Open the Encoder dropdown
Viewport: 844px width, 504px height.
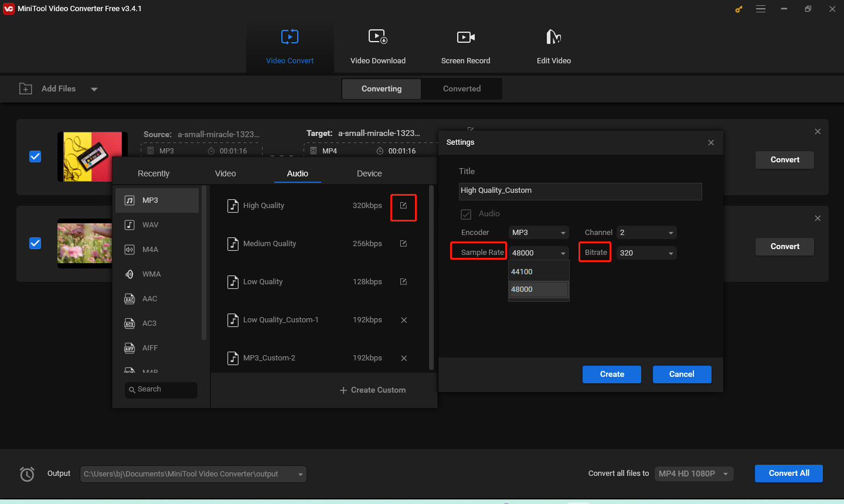(539, 233)
